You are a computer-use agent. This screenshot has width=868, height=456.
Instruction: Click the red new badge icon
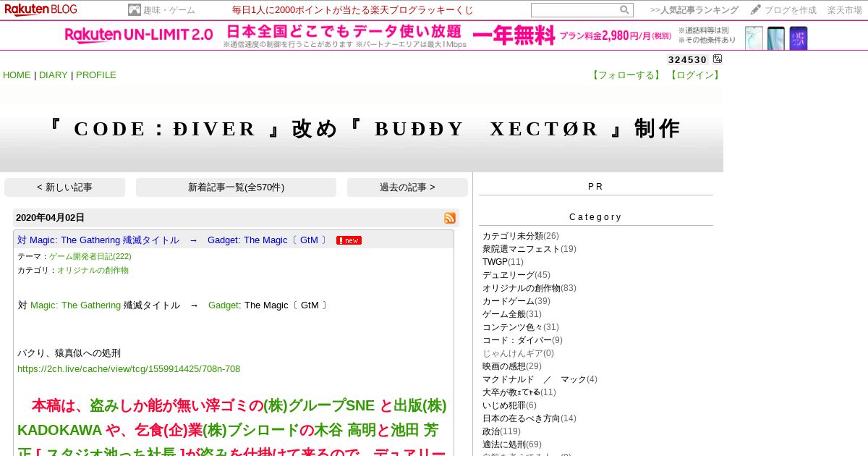point(349,240)
